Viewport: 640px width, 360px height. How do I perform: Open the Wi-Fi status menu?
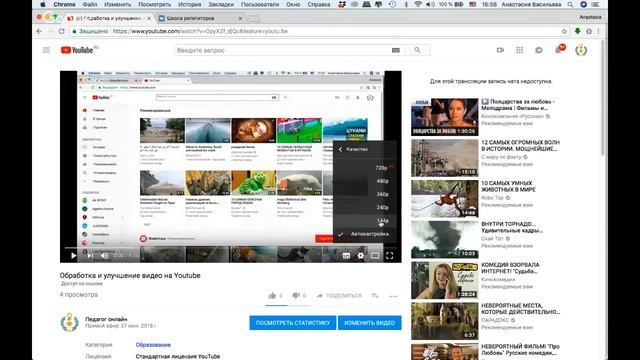pyautogui.click(x=418, y=4)
